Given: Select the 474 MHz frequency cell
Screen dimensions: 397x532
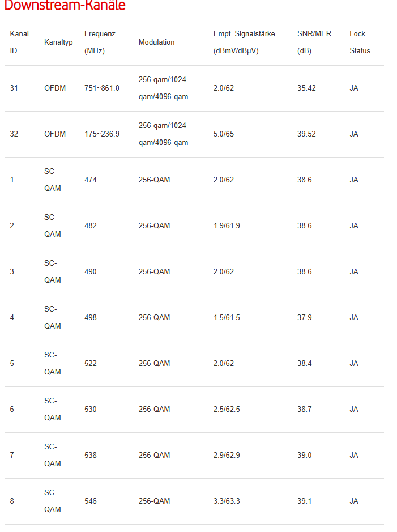Looking at the screenshot, I should tap(91, 180).
